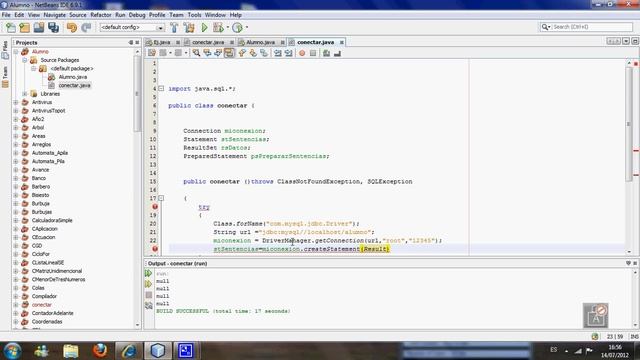
Task: Open the File menu
Action: pos(6,15)
